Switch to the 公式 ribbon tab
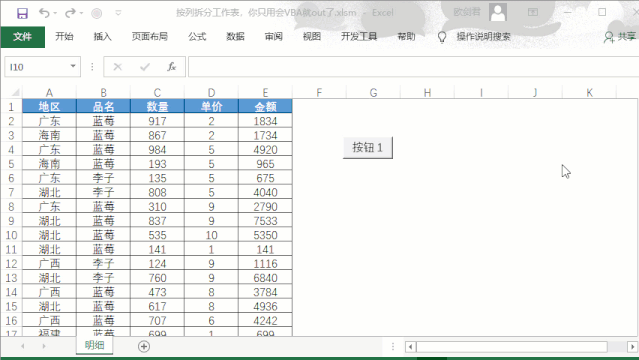Image resolution: width=639 pixels, height=360 pixels. [x=197, y=37]
